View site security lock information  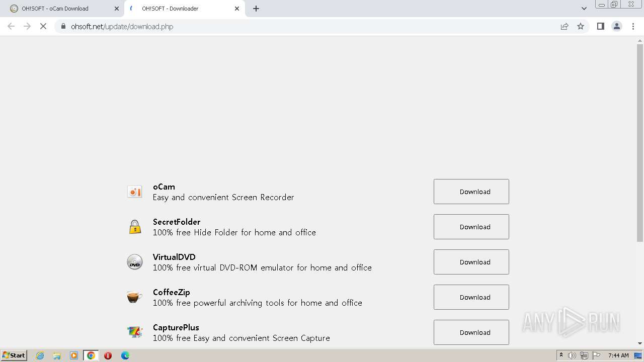click(63, 26)
